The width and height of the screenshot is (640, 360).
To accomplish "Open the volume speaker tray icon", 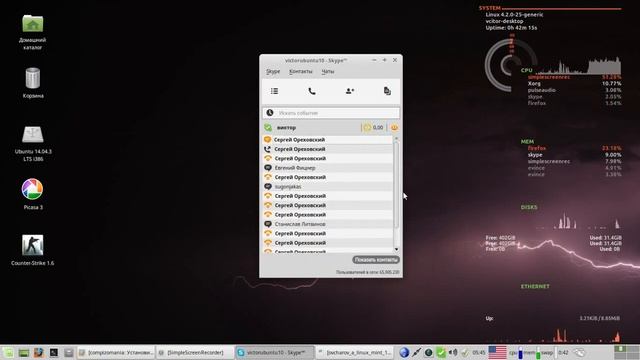I will [x=453, y=352].
